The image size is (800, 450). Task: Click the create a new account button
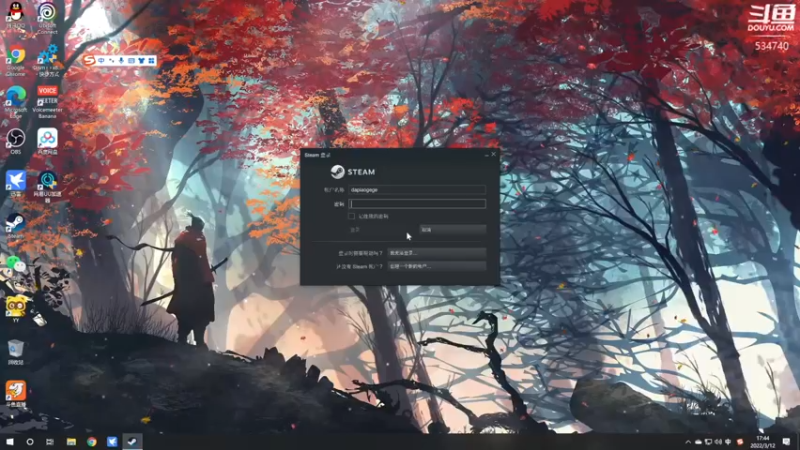click(x=437, y=266)
